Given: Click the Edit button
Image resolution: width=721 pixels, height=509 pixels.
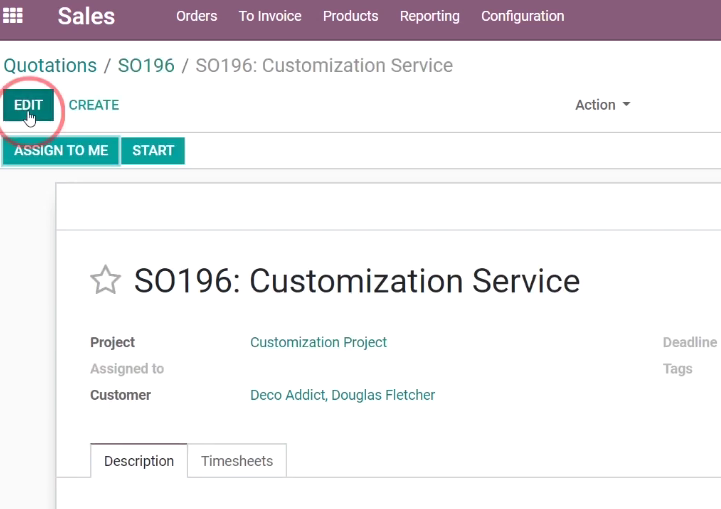Looking at the screenshot, I should pos(29,105).
